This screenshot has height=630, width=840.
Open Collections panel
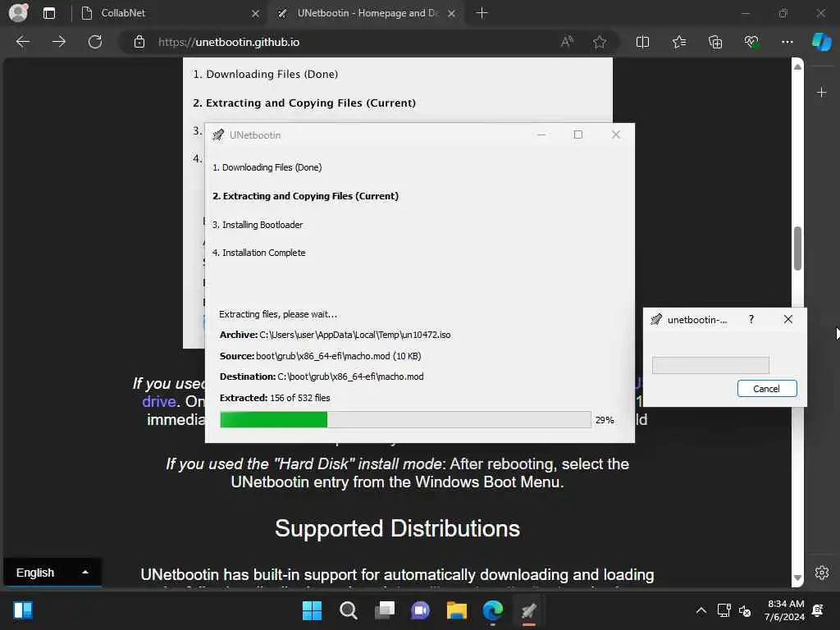(x=715, y=42)
